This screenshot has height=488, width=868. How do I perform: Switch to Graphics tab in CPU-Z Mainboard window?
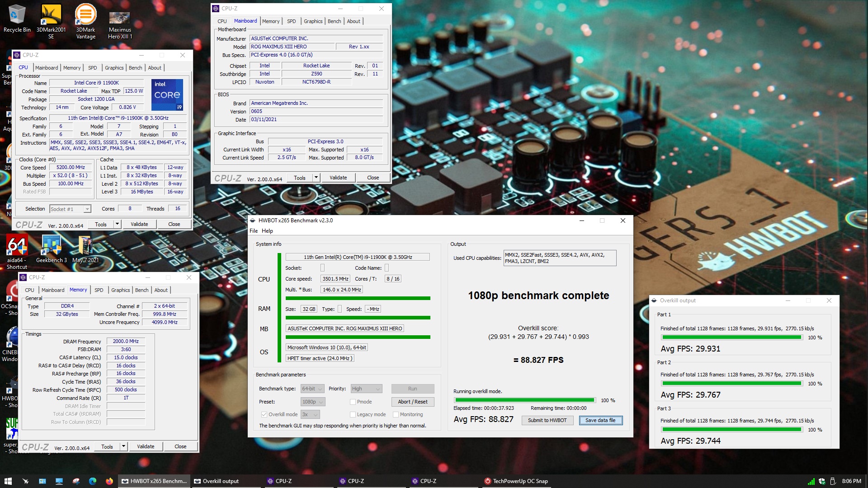point(313,21)
